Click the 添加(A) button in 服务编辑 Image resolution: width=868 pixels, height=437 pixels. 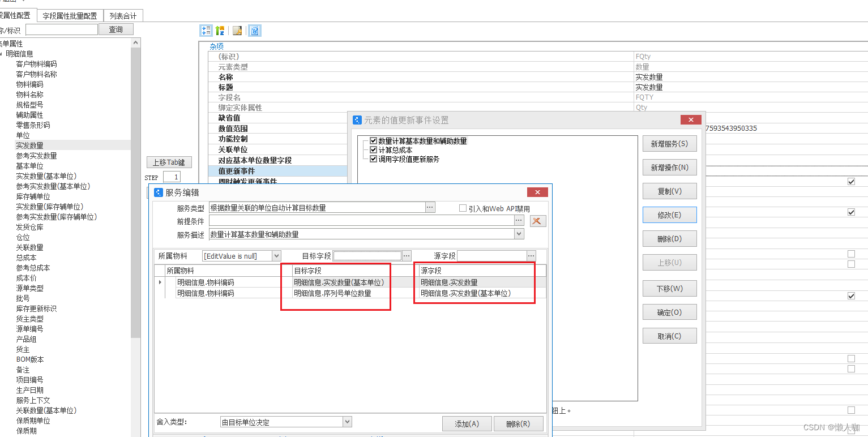(x=467, y=423)
